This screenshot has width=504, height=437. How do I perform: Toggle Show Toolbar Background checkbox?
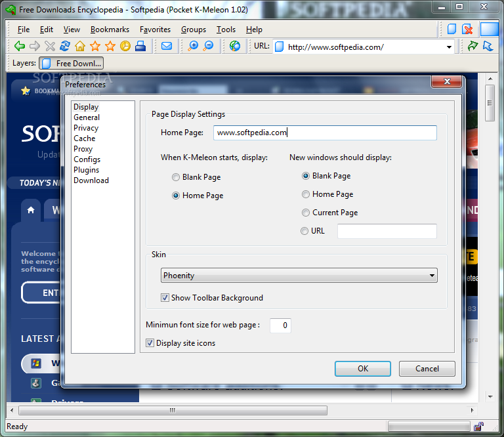pos(165,297)
